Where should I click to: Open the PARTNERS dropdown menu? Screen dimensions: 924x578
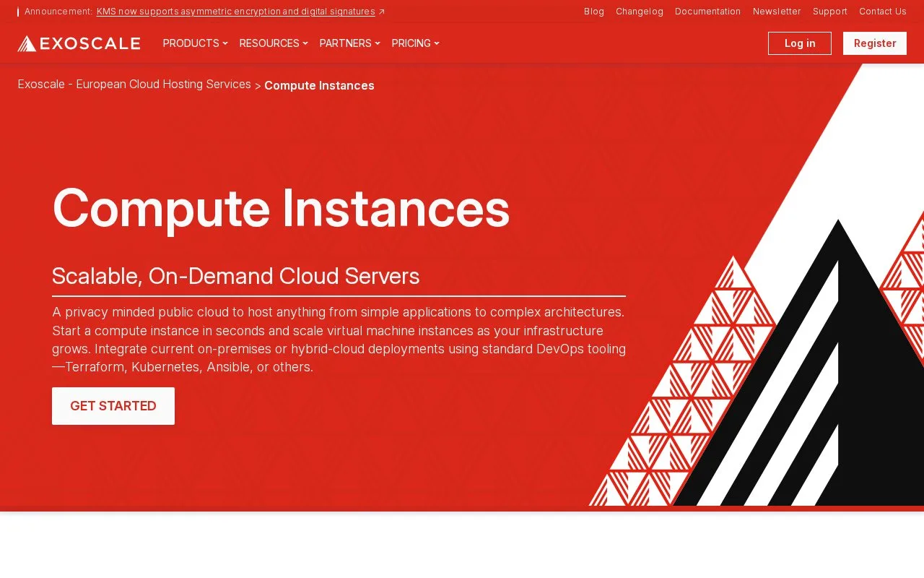[349, 43]
